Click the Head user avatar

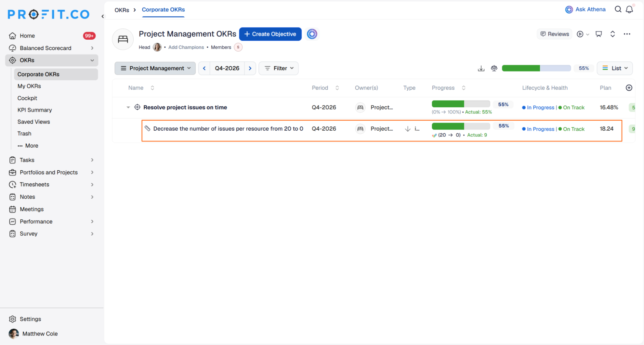(x=157, y=47)
